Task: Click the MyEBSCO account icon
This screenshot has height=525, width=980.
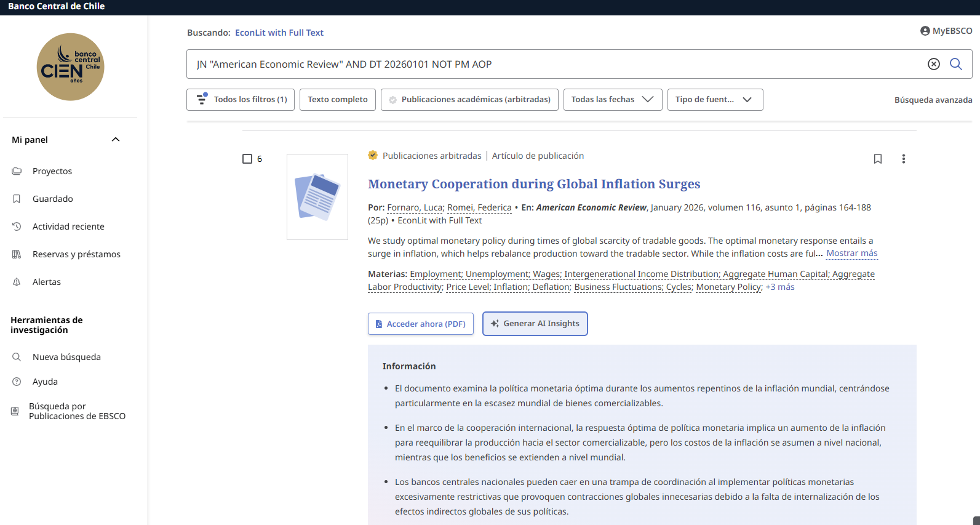Action: point(925,31)
